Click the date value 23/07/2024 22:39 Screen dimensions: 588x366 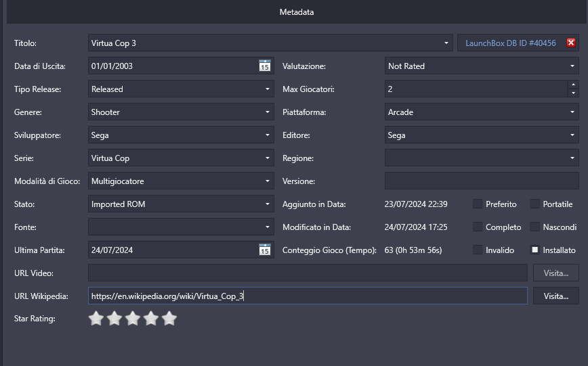[x=416, y=204]
